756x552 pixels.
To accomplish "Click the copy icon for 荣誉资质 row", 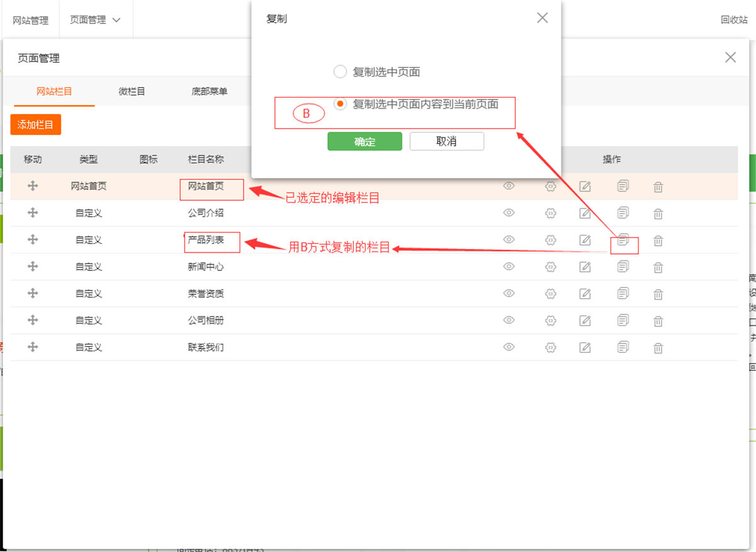I will coord(623,293).
